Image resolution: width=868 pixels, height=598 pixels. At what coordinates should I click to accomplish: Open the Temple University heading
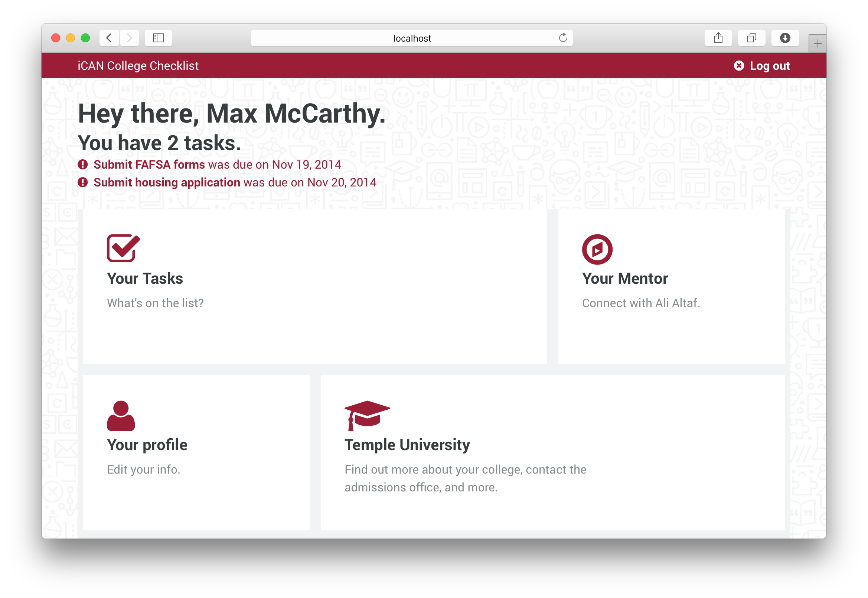407,445
